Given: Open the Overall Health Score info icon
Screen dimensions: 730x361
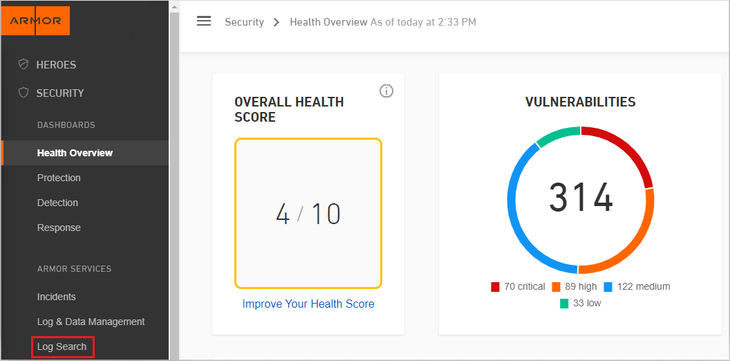Looking at the screenshot, I should [x=386, y=91].
